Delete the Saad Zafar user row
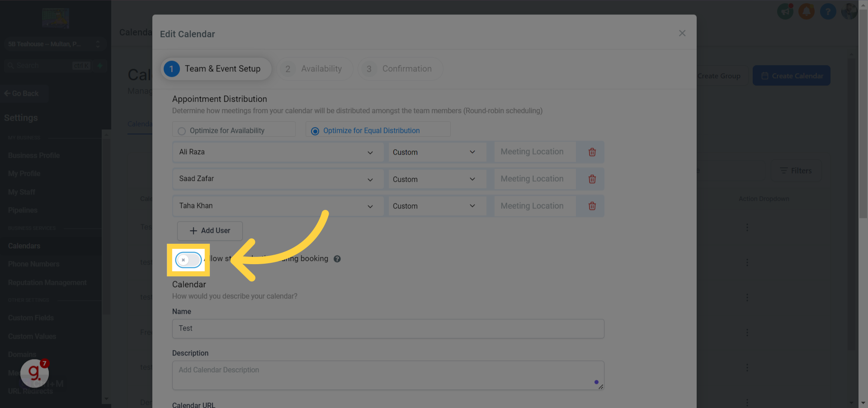 click(x=592, y=179)
